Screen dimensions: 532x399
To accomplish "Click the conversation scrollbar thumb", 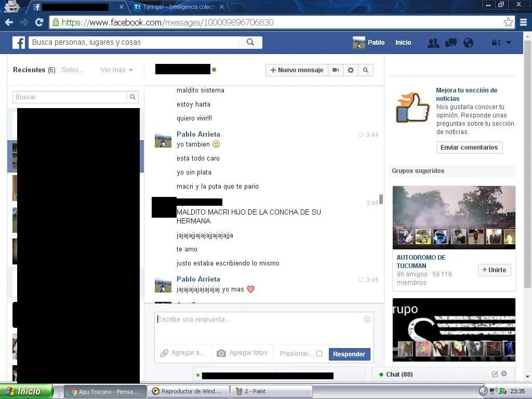I will [381, 199].
